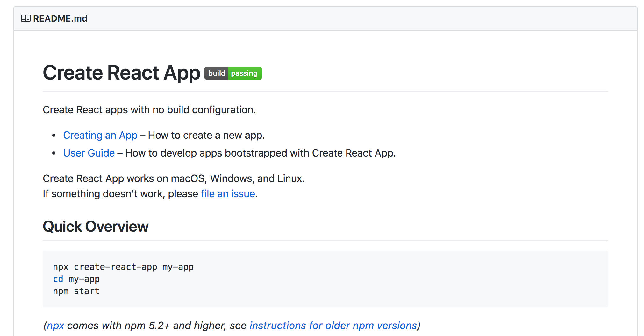Click the README.md file name header
The width and height of the screenshot is (644, 336).
(x=60, y=18)
